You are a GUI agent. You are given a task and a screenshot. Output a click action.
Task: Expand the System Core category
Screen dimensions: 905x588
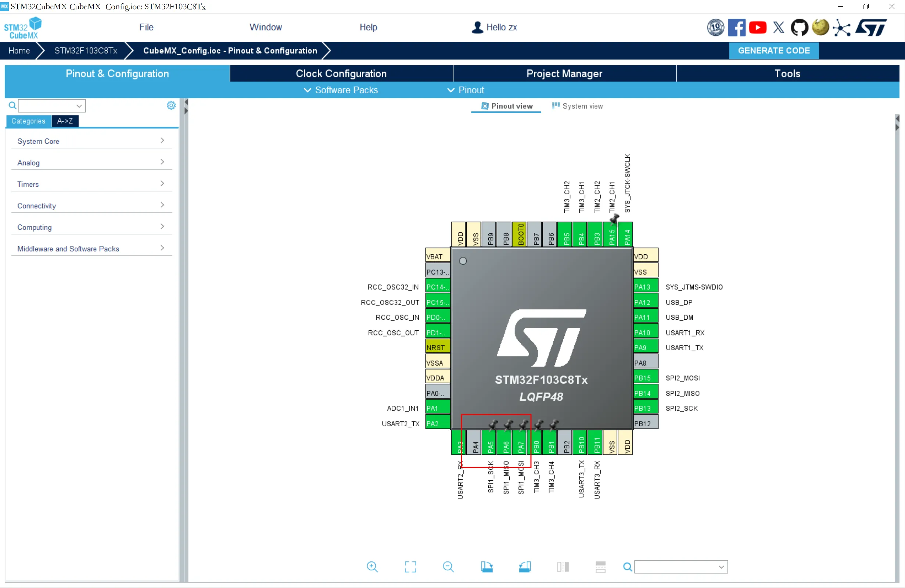pyautogui.click(x=91, y=141)
